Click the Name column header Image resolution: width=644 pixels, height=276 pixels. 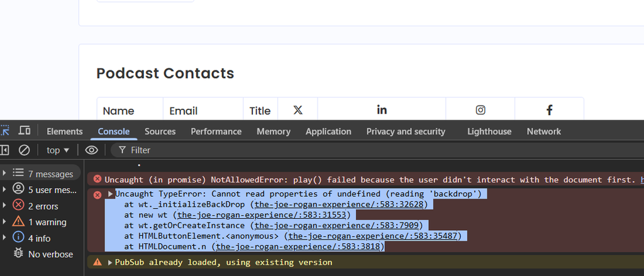(118, 111)
